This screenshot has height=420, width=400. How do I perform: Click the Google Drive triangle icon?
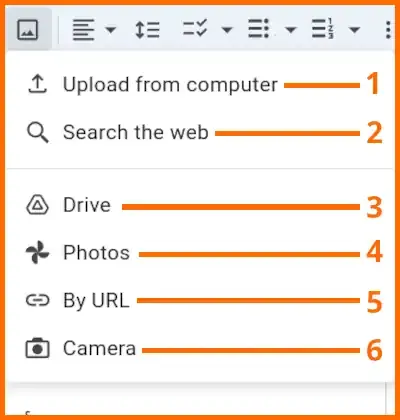click(x=37, y=205)
